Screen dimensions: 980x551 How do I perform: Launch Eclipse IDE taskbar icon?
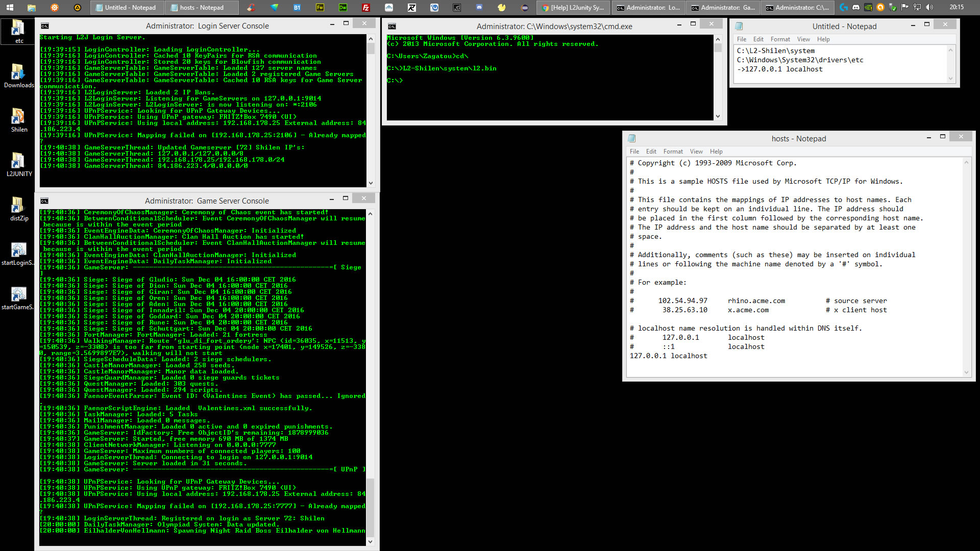click(x=524, y=8)
